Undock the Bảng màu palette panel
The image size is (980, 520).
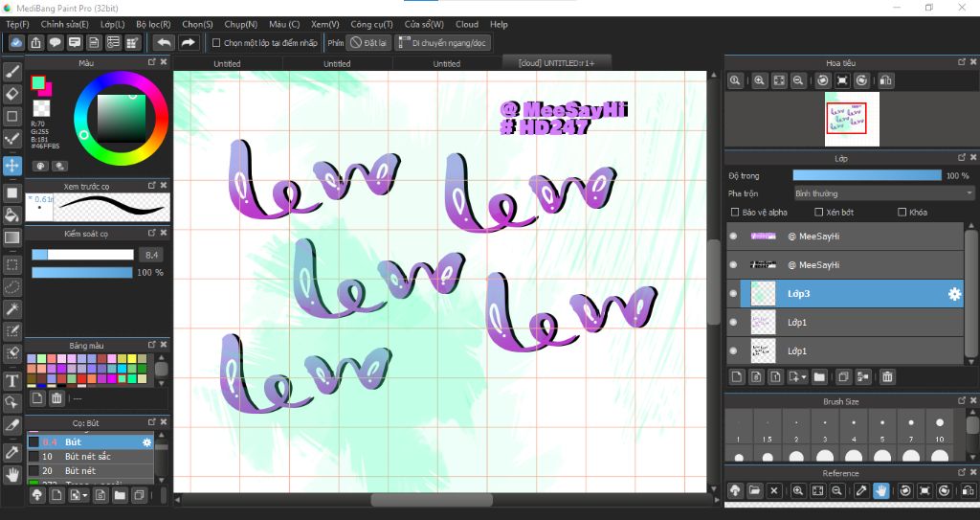pyautogui.click(x=152, y=345)
